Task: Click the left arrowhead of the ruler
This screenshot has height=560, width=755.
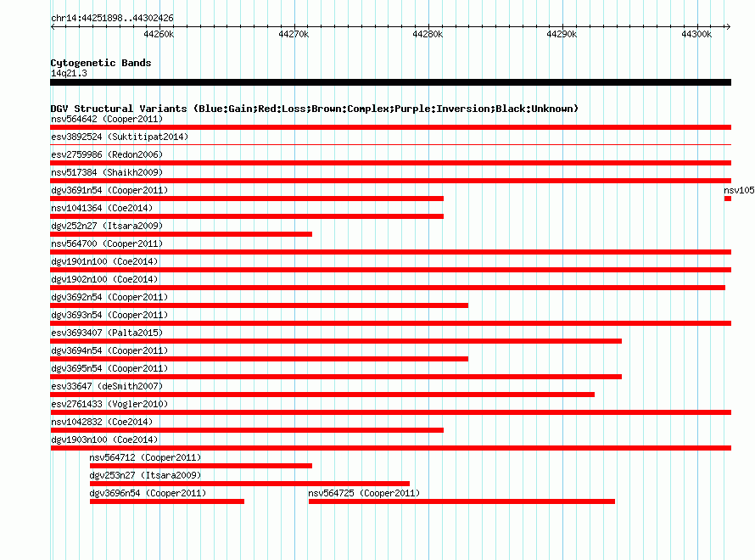Action: point(53,26)
